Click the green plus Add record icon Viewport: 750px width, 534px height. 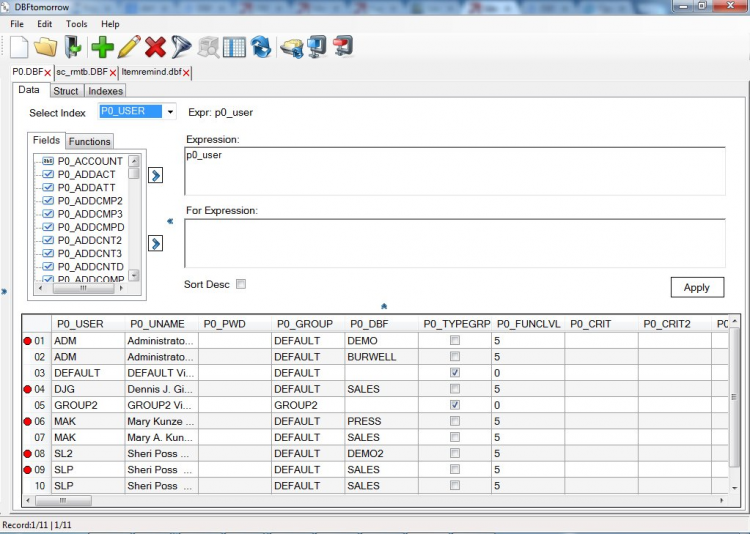click(x=102, y=46)
